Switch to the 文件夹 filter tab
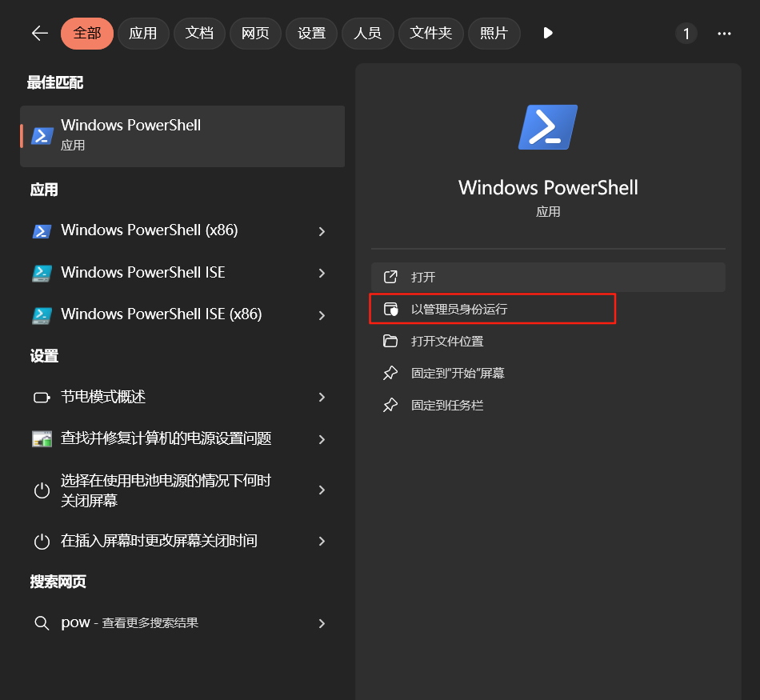This screenshot has width=760, height=700. [431, 34]
